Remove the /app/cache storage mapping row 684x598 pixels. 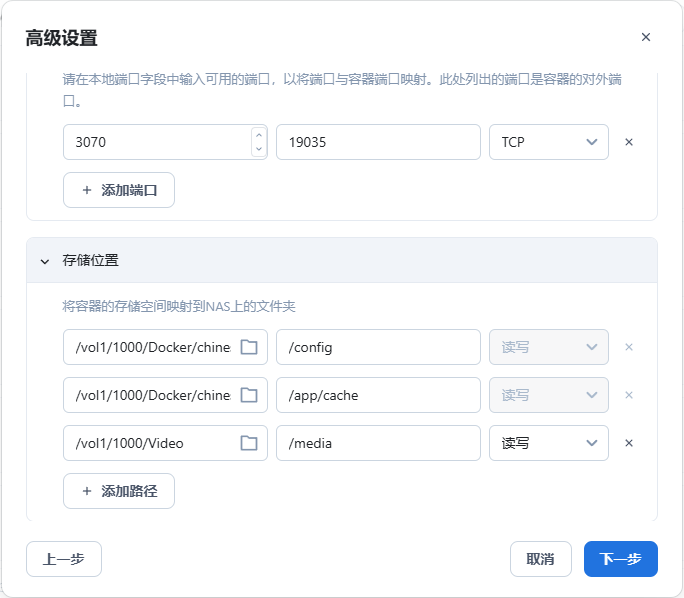(x=629, y=395)
